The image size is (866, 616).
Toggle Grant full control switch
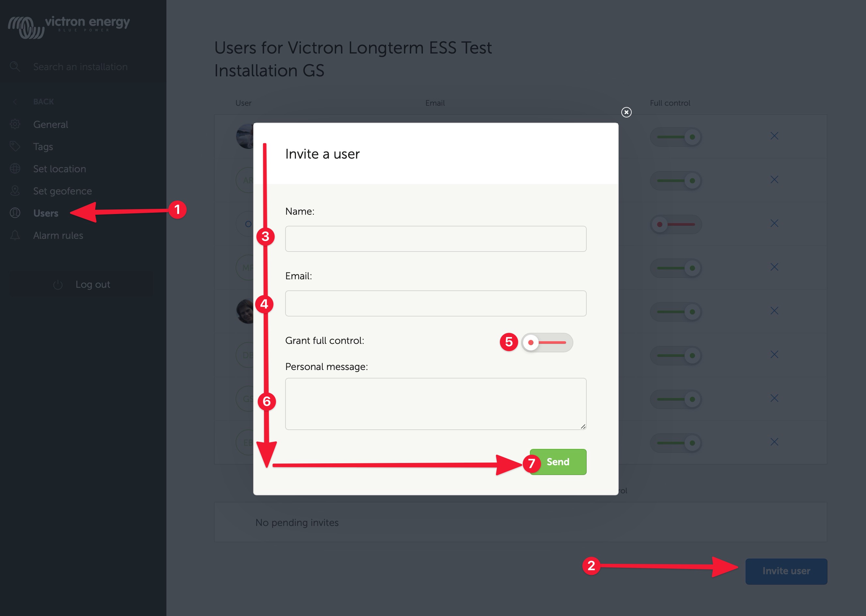tap(547, 343)
